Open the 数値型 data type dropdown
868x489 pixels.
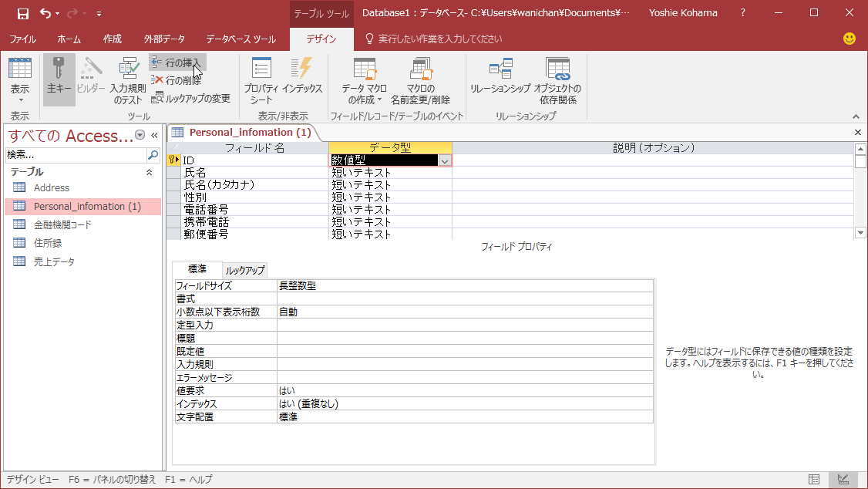[445, 160]
